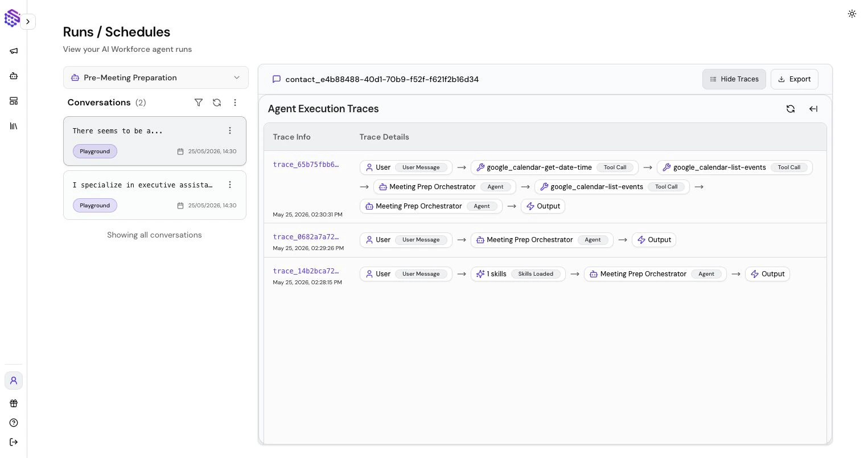
Task: Open trace_14b2bca72… link
Action: point(306,271)
